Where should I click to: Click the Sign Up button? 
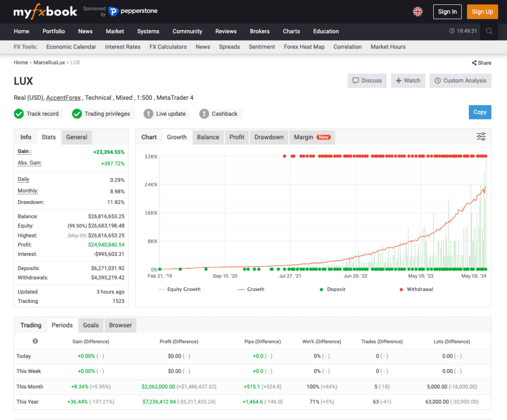pos(482,12)
